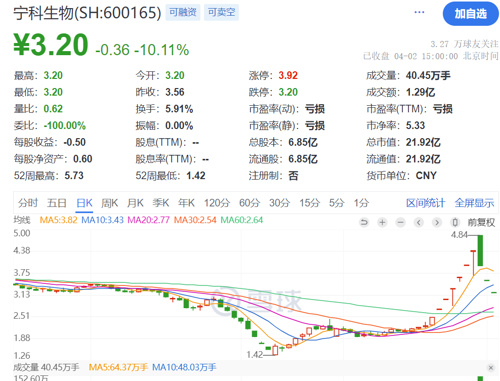The height and width of the screenshot is (381, 500).
Task: Shift chart right with right chevron icon
Action: 437,222
